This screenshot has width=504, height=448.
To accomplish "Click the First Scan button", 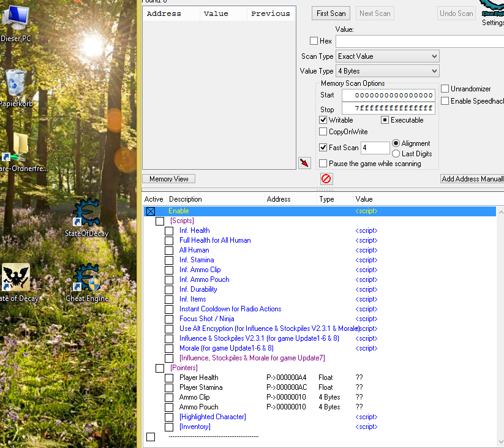I will [x=331, y=13].
